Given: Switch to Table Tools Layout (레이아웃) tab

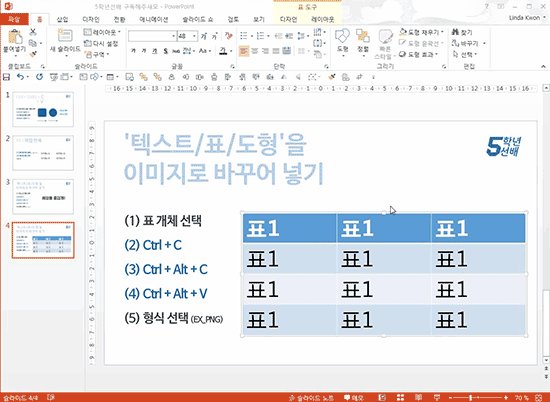Looking at the screenshot, I should [323, 19].
